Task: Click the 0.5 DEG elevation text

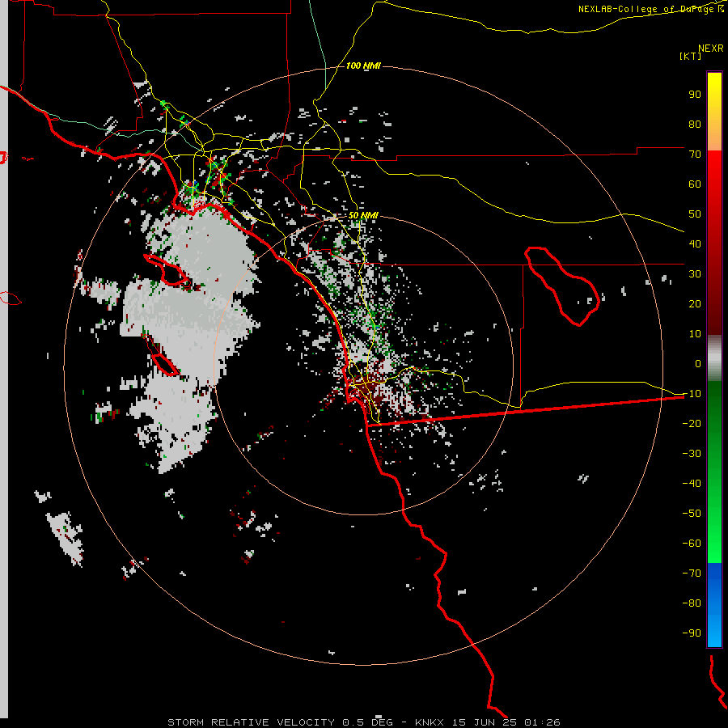Action: point(367,722)
